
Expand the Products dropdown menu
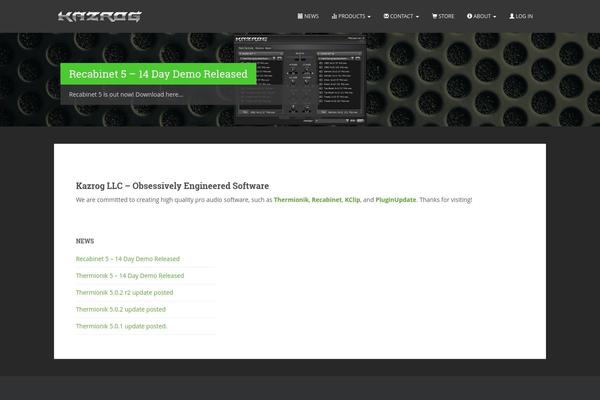(x=351, y=16)
